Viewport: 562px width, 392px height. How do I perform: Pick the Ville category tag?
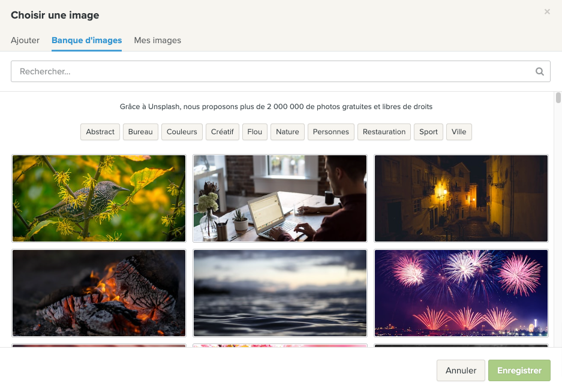tap(459, 132)
